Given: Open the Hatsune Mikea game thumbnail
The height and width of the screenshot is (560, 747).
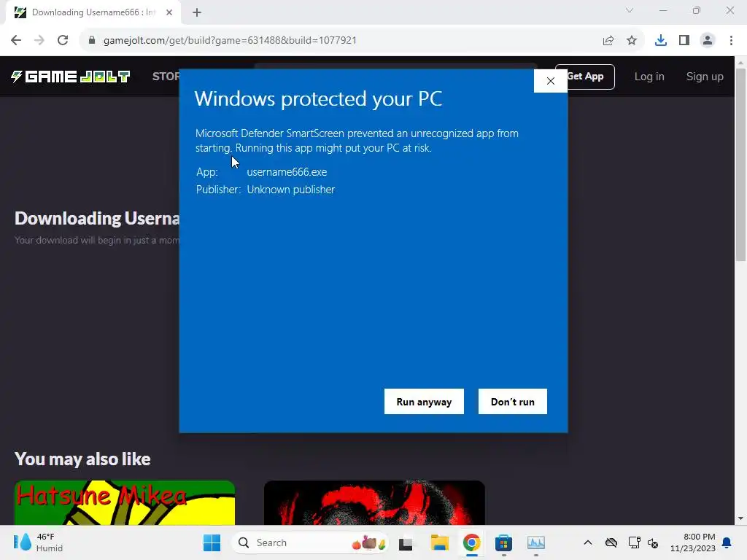Looking at the screenshot, I should pyautogui.click(x=124, y=502).
